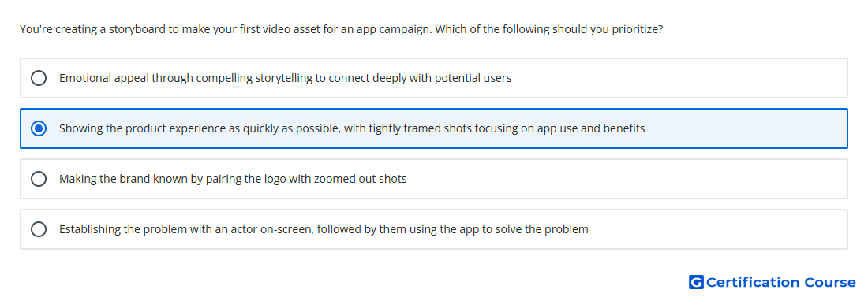Choose the 'Making the brand known' radio button
The width and height of the screenshot is (868, 297).
[x=39, y=179]
